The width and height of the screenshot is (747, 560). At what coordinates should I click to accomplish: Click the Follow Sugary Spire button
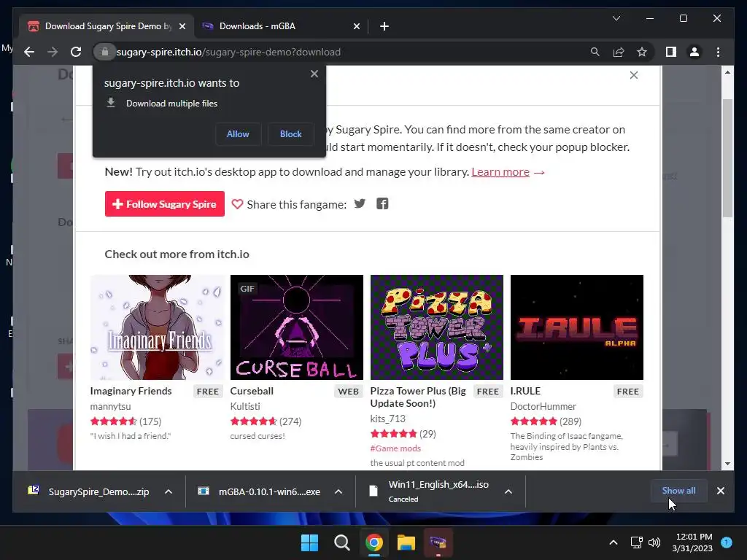pos(164,204)
